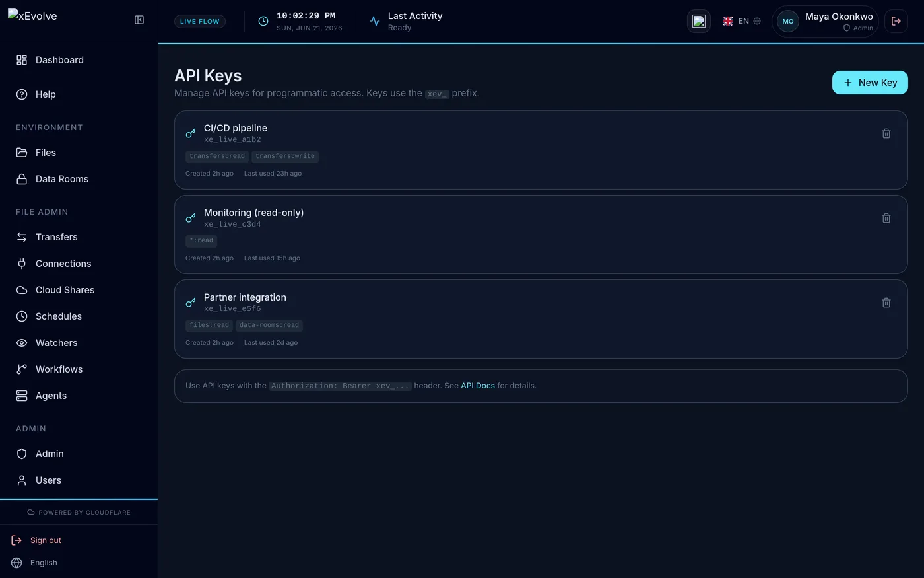The image size is (924, 578).
Task: Click the key icon beside Monitoring
Action: tap(191, 218)
